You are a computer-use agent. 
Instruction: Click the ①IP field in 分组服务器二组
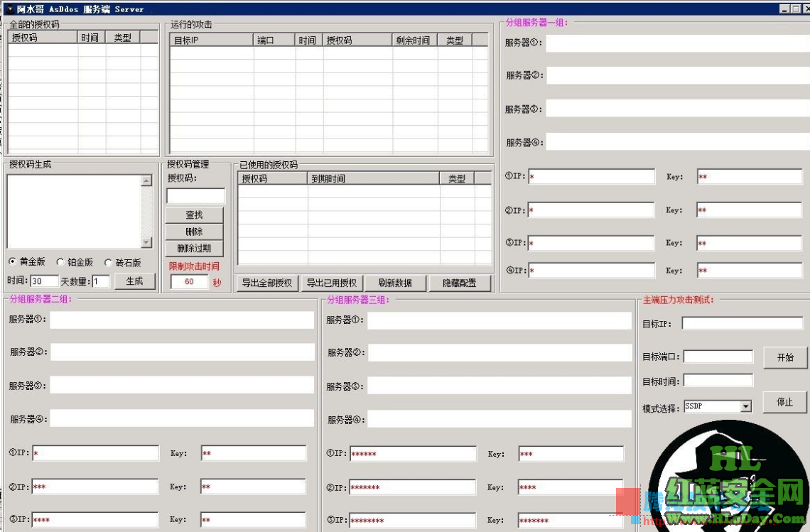96,453
